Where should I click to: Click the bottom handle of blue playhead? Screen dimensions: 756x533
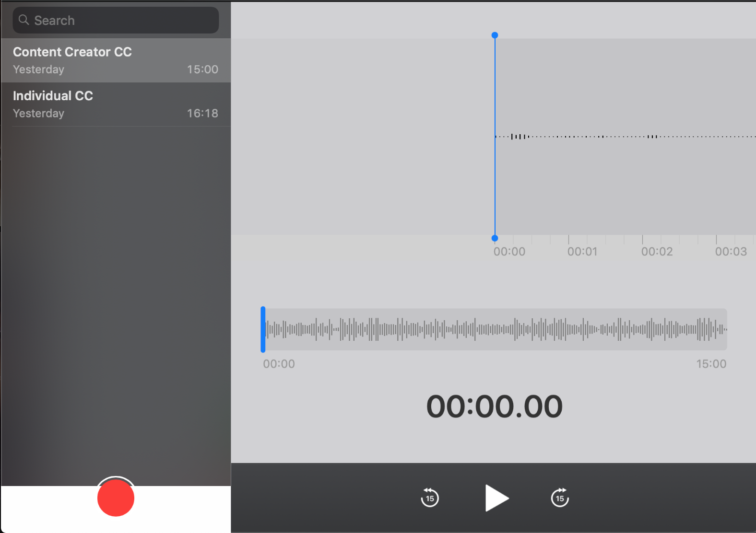[x=495, y=238]
